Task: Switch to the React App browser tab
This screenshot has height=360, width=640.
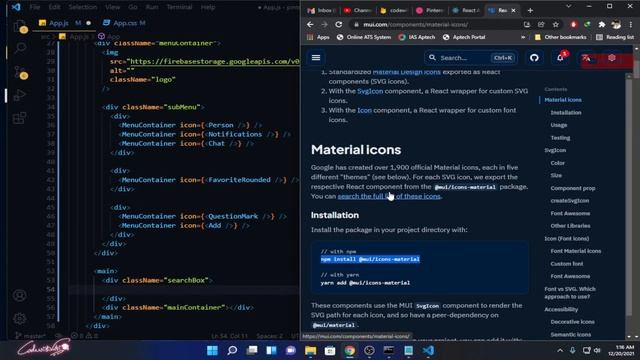Action: tap(467, 10)
